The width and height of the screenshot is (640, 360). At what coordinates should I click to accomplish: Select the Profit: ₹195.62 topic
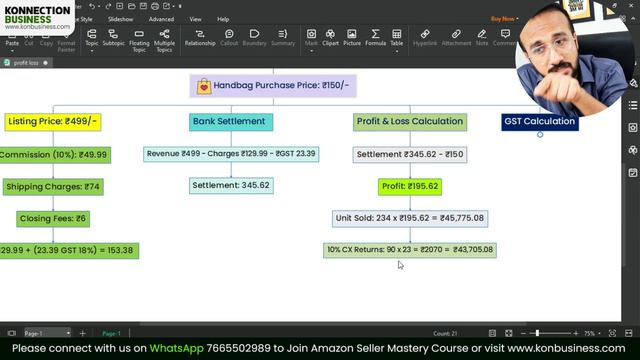point(410,187)
